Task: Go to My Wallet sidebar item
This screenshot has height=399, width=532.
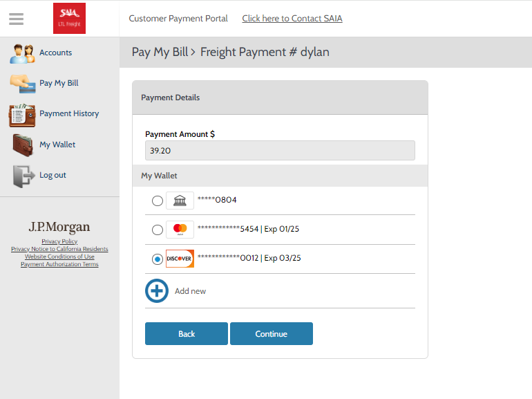Action: coord(57,145)
